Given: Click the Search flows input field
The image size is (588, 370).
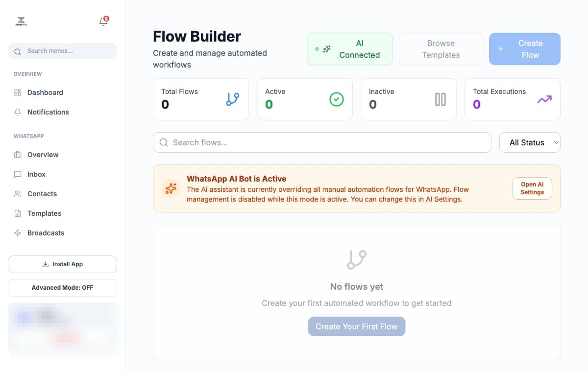Looking at the screenshot, I should [322, 142].
